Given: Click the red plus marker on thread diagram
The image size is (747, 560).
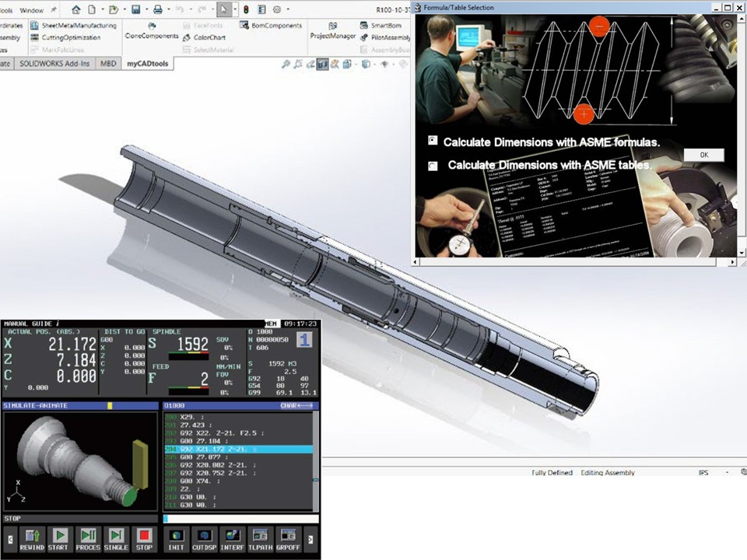Looking at the screenshot, I should pyautogui.click(x=583, y=114).
